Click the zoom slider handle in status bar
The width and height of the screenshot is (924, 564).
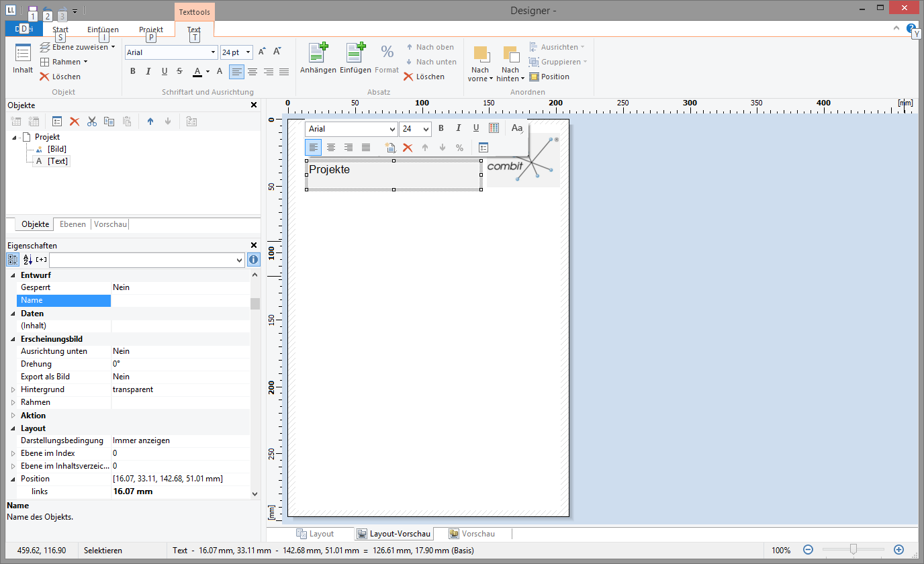click(x=853, y=550)
